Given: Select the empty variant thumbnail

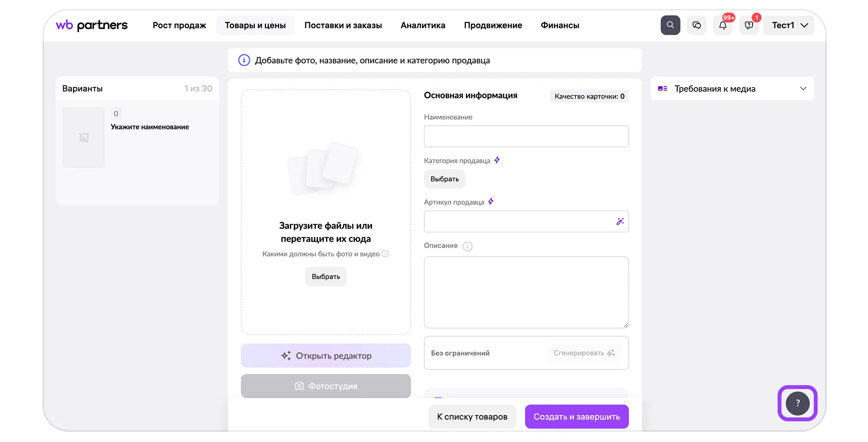Looking at the screenshot, I should (x=84, y=138).
